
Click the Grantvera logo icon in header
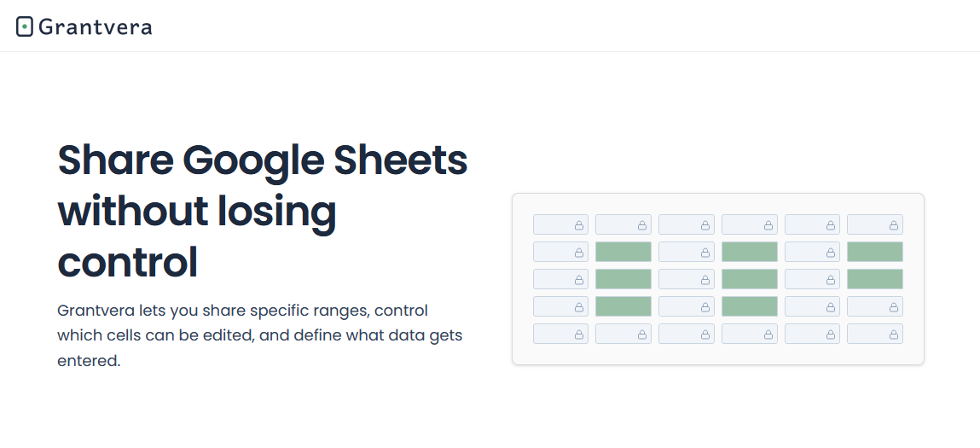point(25,27)
